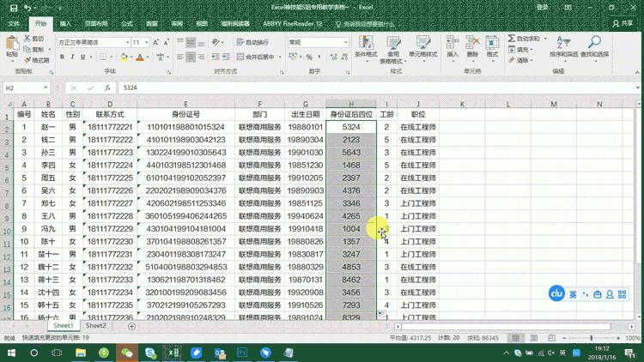Viewport: 644px width, 362px height.
Task: Toggle bottom vertical alignment
Action: pos(201,42)
